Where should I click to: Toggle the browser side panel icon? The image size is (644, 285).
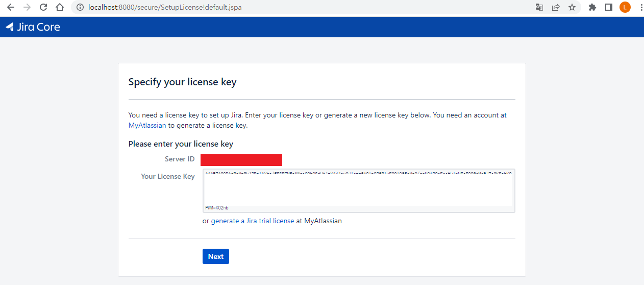pyautogui.click(x=608, y=7)
